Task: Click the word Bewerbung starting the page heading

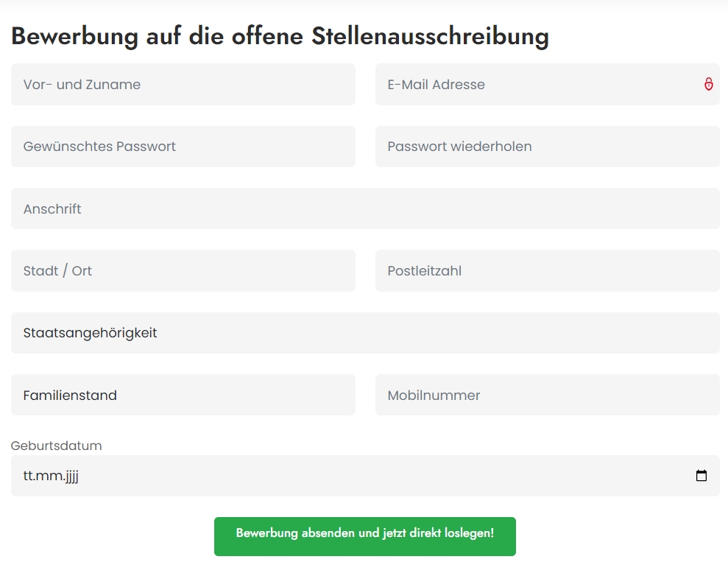Action: point(75,36)
